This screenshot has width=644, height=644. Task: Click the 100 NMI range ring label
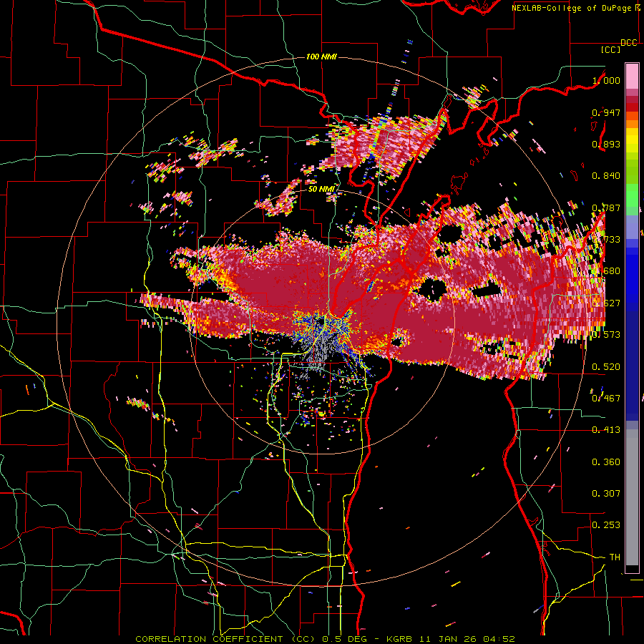(x=321, y=57)
